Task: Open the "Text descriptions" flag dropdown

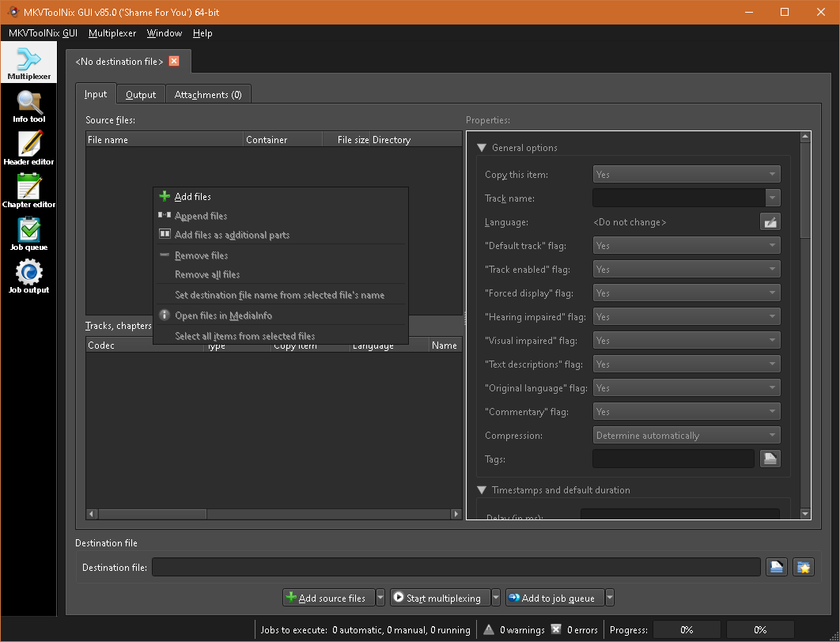Action: 687,364
